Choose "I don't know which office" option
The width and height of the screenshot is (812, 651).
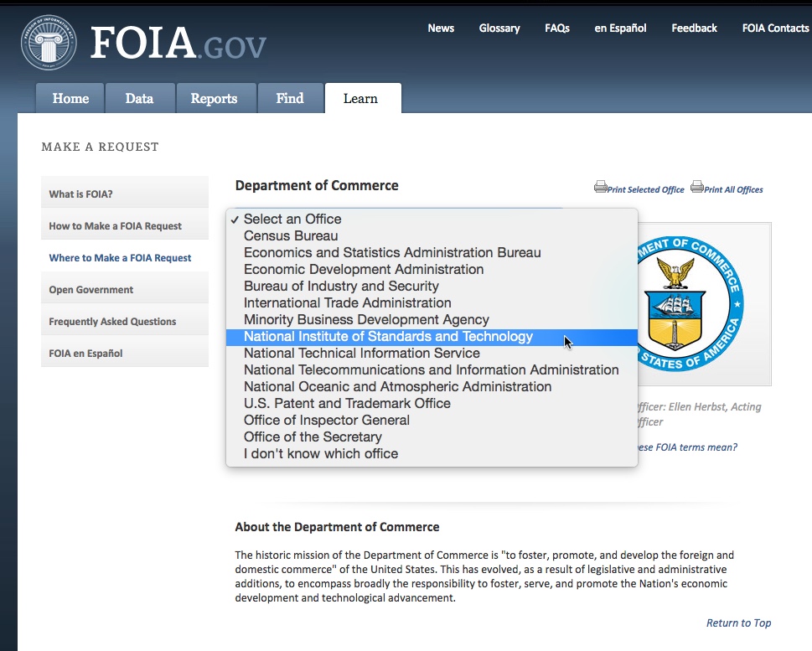point(321,454)
